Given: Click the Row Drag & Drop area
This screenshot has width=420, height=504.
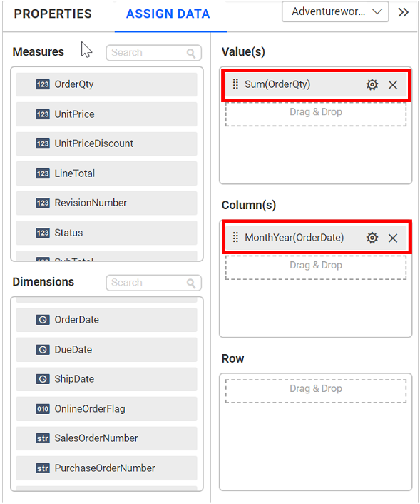Looking at the screenshot, I should (316, 391).
